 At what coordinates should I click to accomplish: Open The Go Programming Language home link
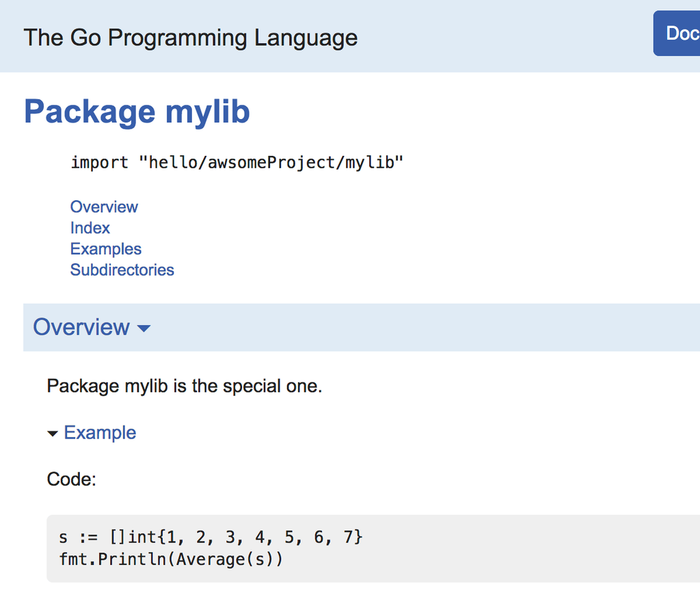coord(191,38)
